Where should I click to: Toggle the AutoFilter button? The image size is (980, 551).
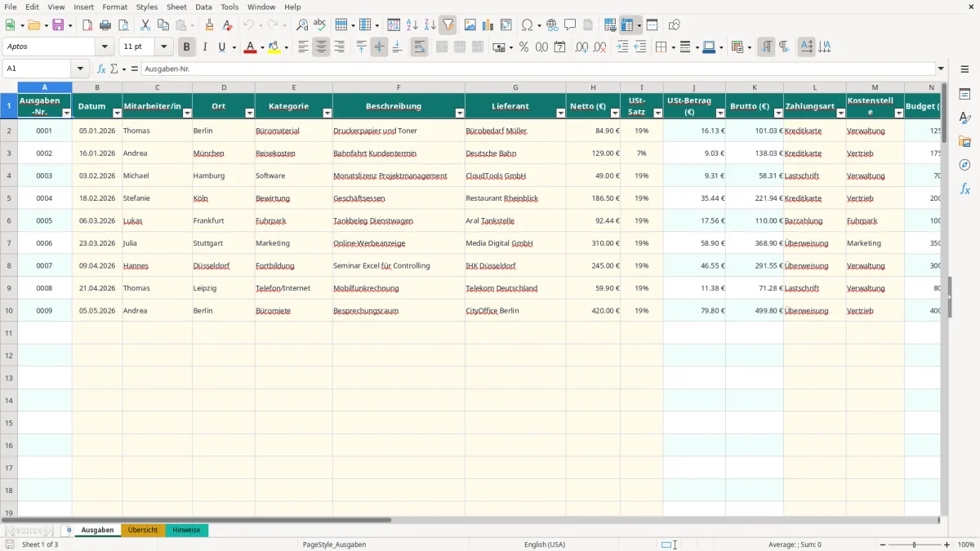click(448, 25)
